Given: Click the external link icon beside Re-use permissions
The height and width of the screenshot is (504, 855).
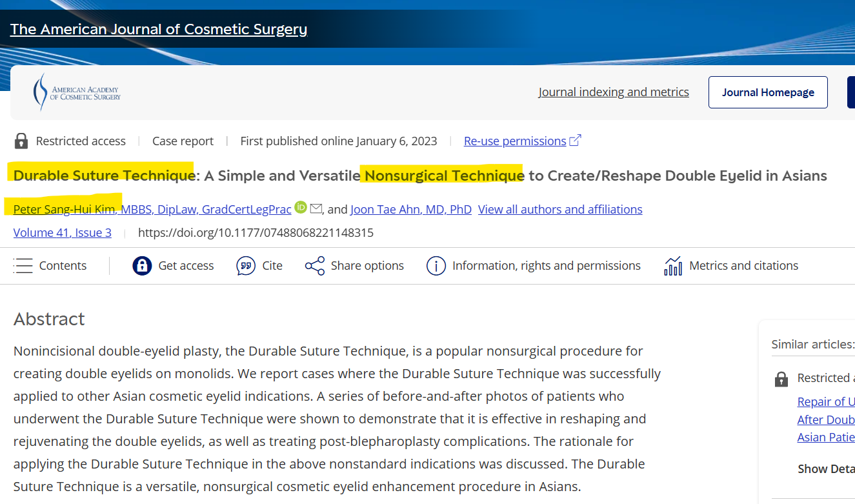Looking at the screenshot, I should click(575, 140).
